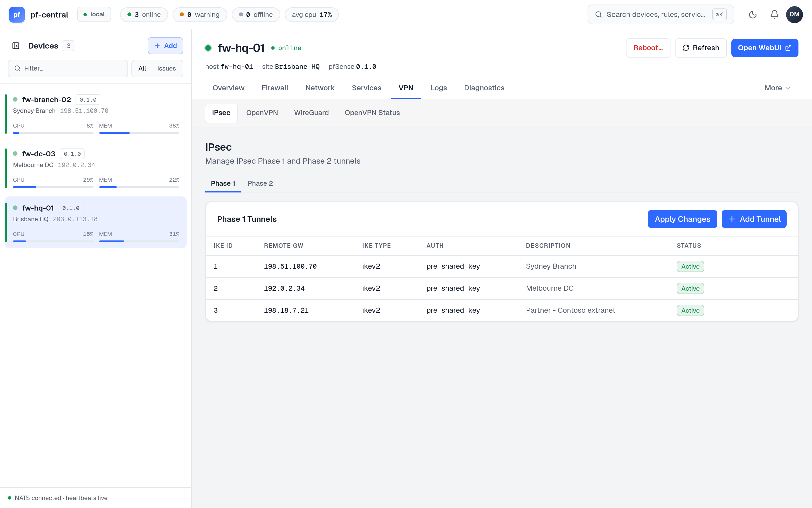Show All devices filter
This screenshot has height=508, width=812.
[x=142, y=69]
